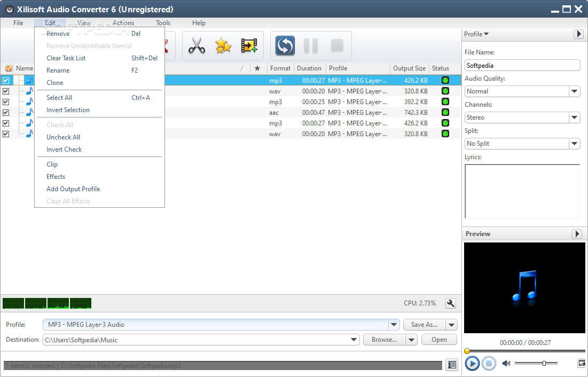588x377 pixels.
Task: Uncheck the aac row checkbox
Action: click(x=6, y=113)
